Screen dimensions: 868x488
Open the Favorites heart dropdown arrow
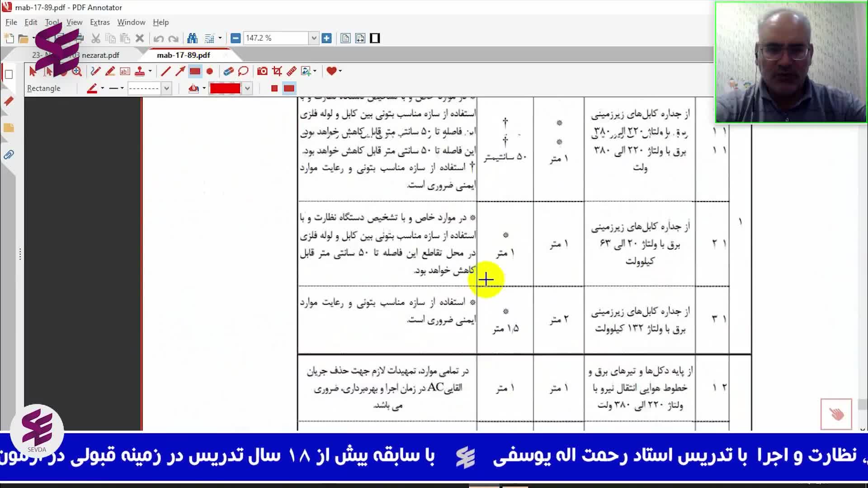point(340,71)
